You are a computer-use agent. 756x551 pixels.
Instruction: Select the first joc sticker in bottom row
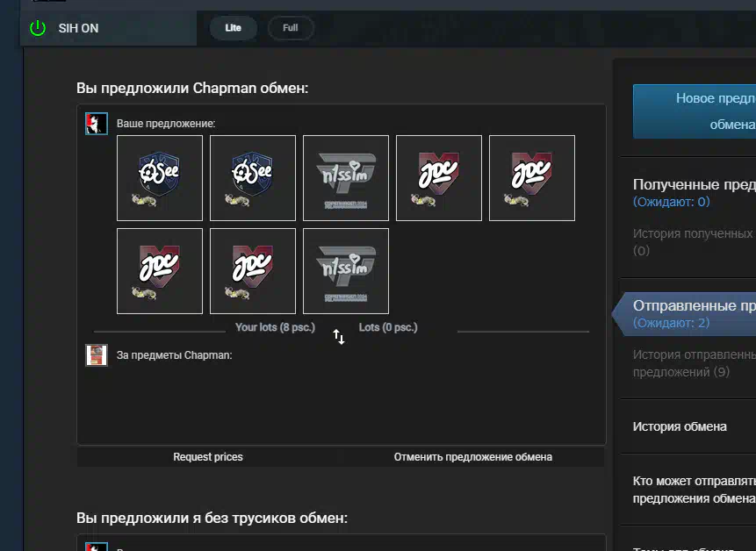click(160, 271)
